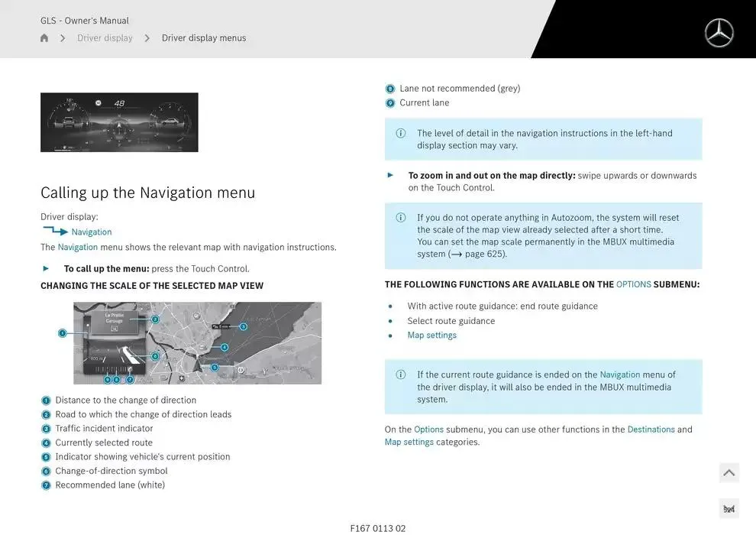Select the 'Driver display:' label
756x535 pixels.
[x=69, y=217]
